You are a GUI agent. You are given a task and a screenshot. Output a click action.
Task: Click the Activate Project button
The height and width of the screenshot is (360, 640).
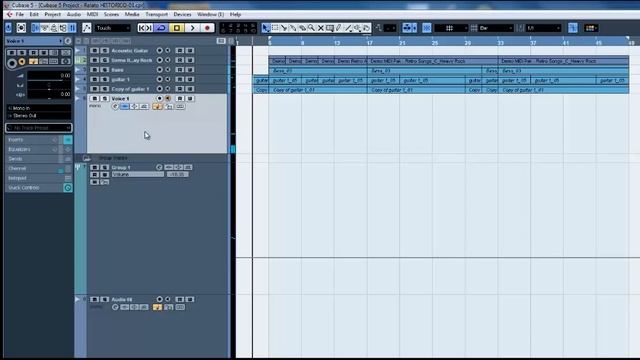click(x=9, y=28)
